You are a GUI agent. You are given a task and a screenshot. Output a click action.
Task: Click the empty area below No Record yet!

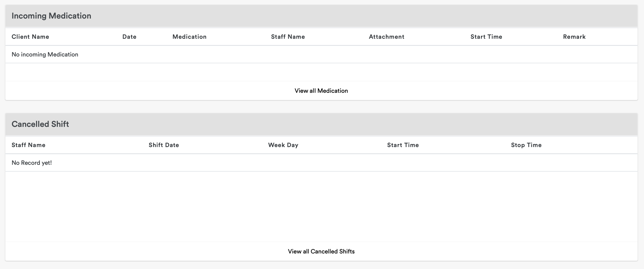321,206
